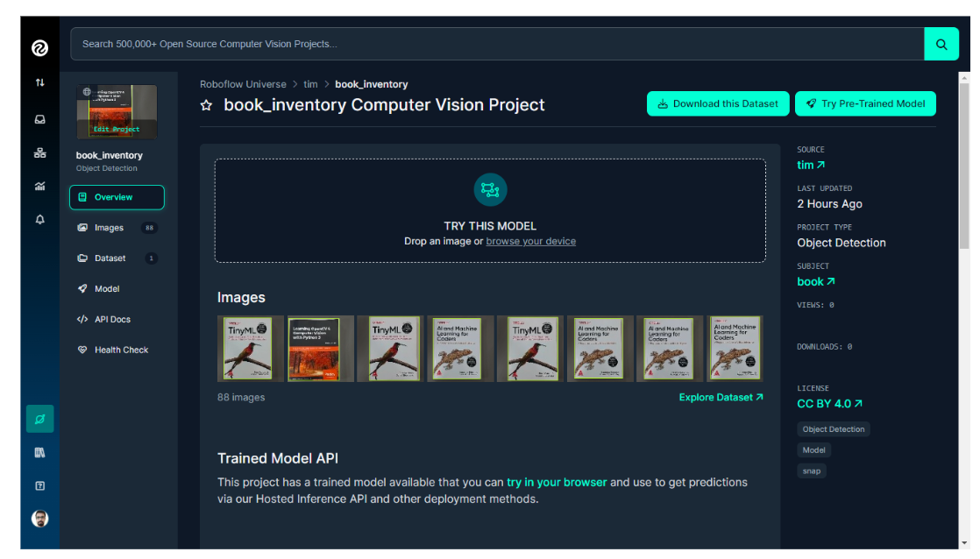Click the Images count badge 88

tap(149, 228)
